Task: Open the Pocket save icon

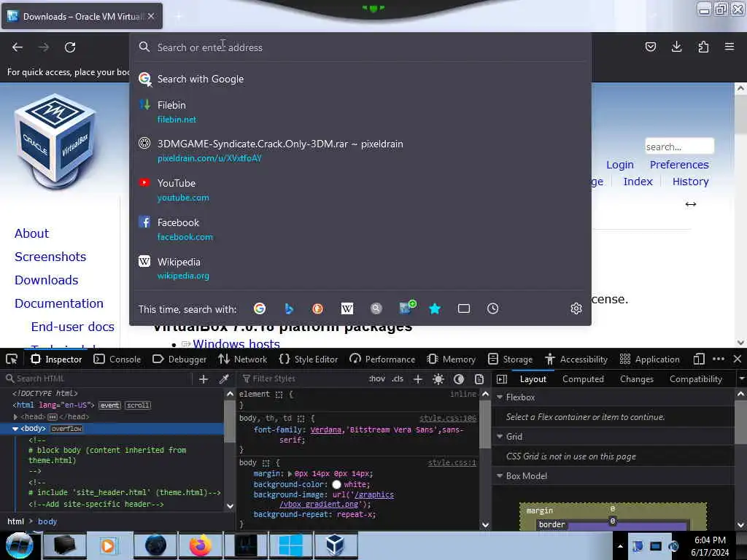Action: point(650,47)
